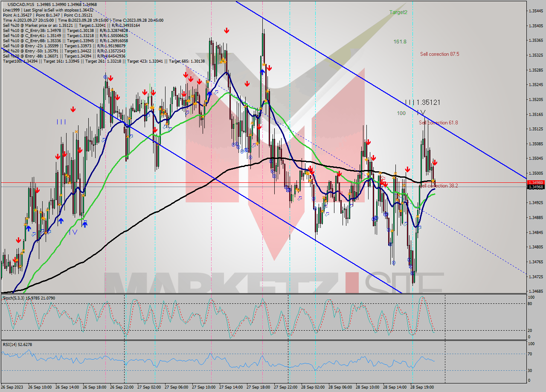Select the 1.35285 price axis value

[536, 70]
